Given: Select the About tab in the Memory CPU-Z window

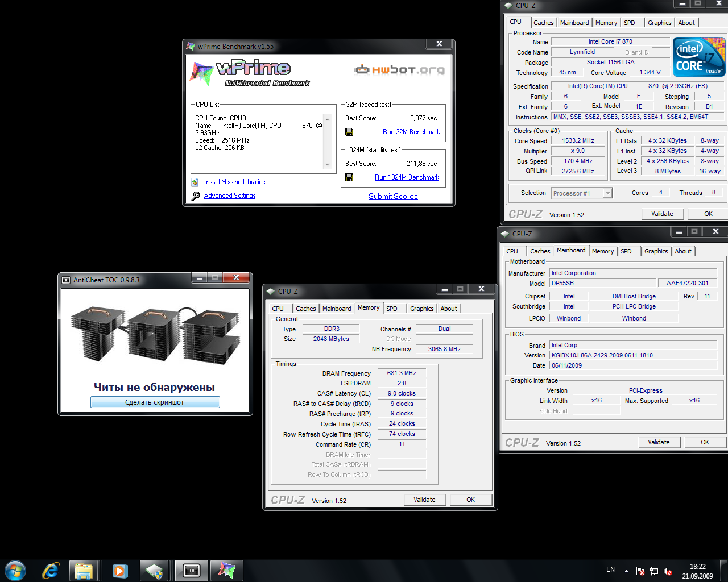Looking at the screenshot, I should click(449, 309).
